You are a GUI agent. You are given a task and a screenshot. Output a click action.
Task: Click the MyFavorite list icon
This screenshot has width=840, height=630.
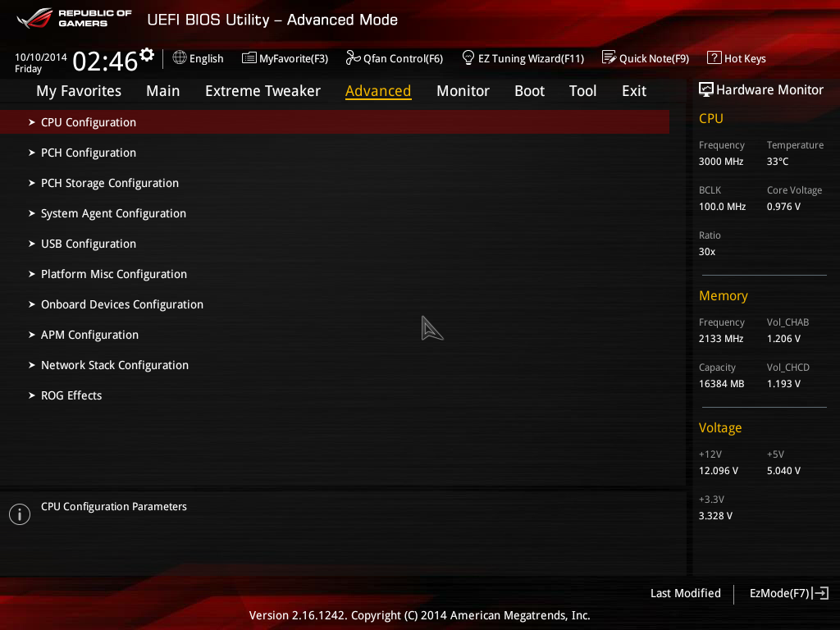point(249,58)
